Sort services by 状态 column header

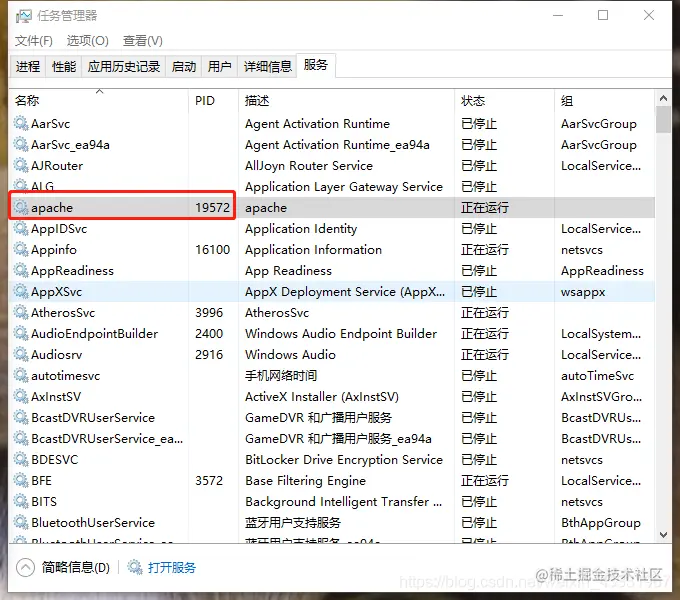pyautogui.click(x=504, y=101)
